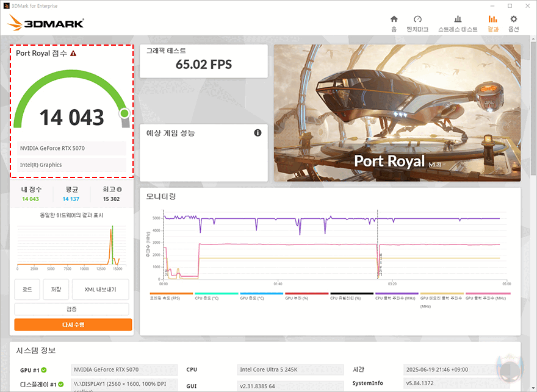Click the vertical scrollbar thumb at right
The image size is (537, 392).
(533, 110)
